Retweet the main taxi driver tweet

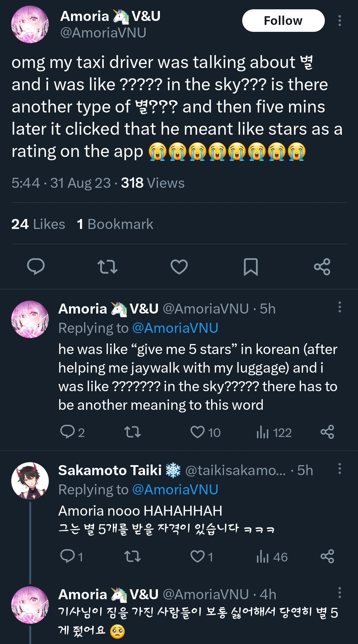(107, 266)
